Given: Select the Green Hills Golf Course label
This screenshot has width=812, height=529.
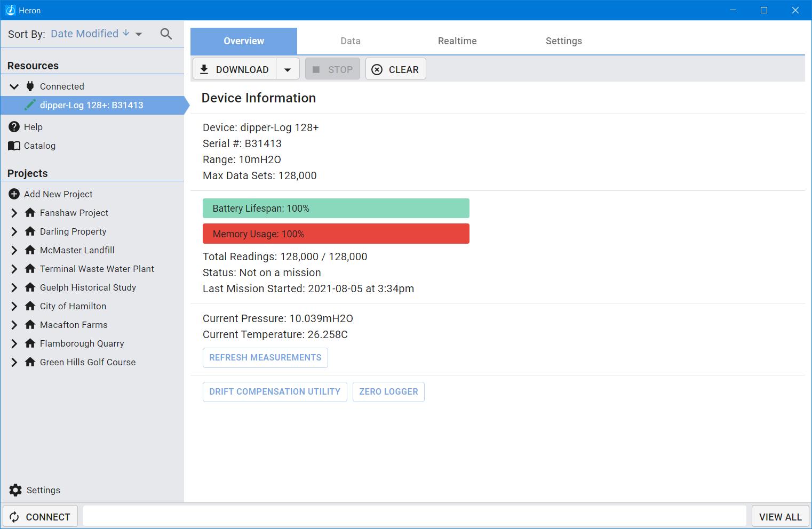Looking at the screenshot, I should [x=88, y=362].
